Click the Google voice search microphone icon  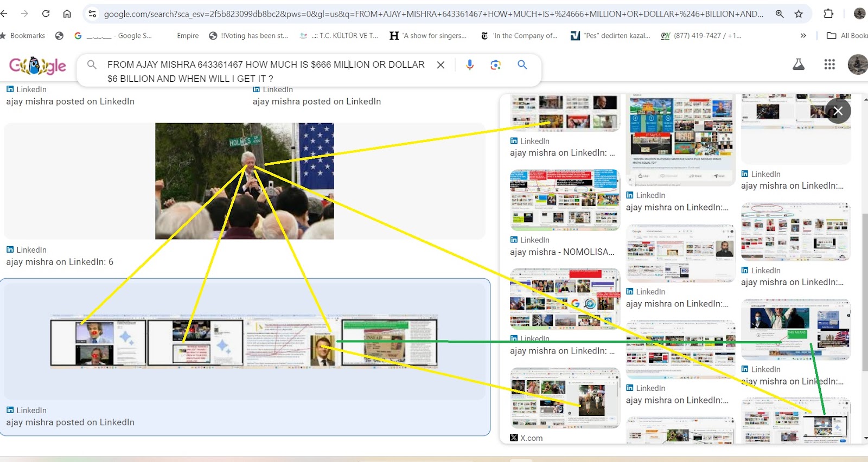(470, 65)
